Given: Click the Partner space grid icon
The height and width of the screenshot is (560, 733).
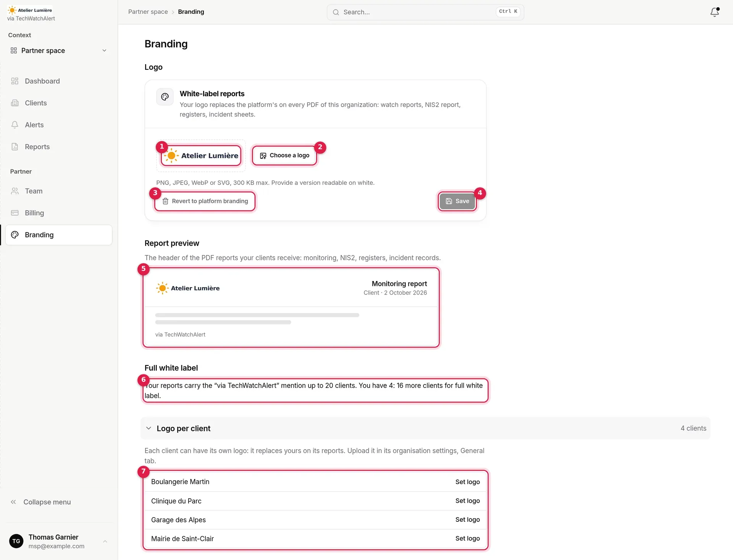Looking at the screenshot, I should tap(14, 50).
